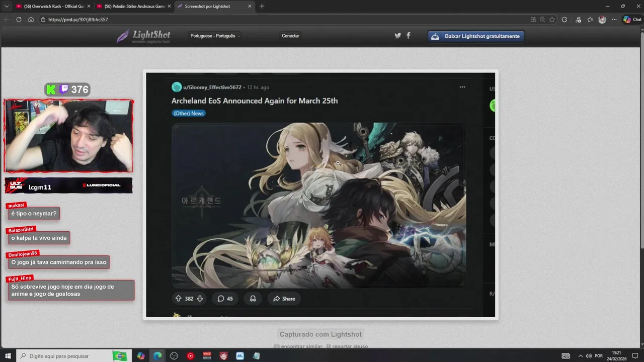The image size is (644, 362).
Task: Expand the Portuguese - Português language dropdown
Action: 215,36
